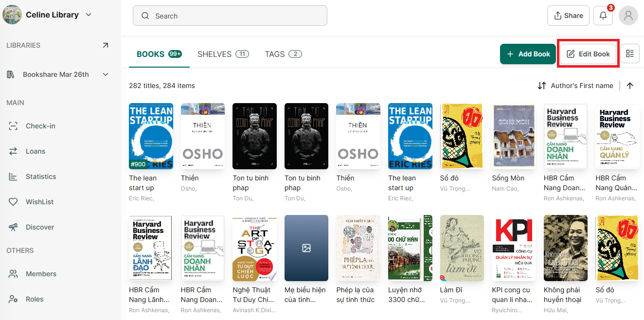Switch to list view layout icon

click(630, 53)
